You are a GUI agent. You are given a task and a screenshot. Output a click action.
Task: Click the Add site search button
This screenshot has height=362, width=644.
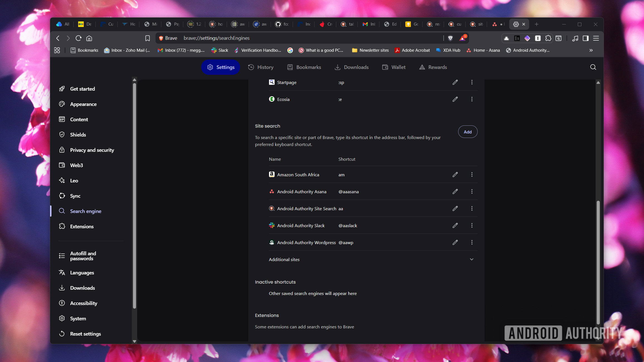467,132
